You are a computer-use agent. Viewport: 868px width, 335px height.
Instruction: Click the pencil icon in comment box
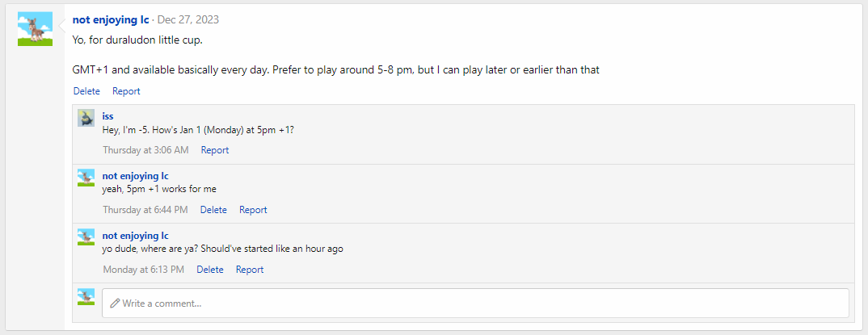(x=115, y=304)
